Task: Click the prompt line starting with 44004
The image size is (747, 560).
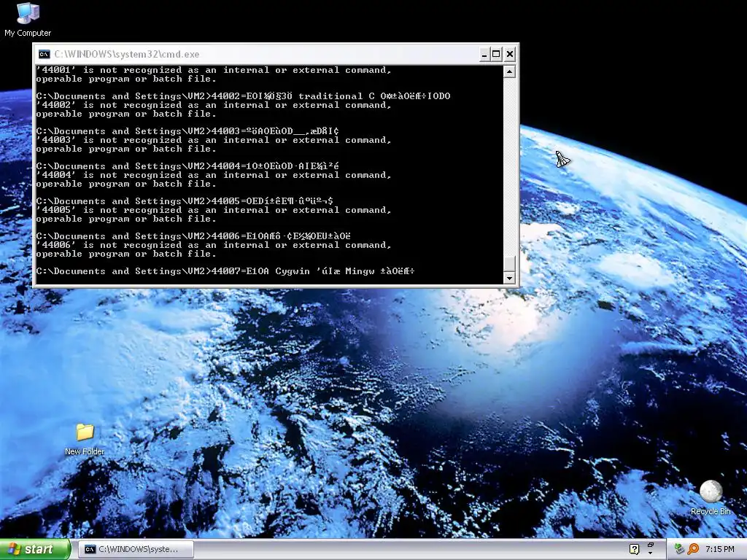Action: click(x=187, y=166)
